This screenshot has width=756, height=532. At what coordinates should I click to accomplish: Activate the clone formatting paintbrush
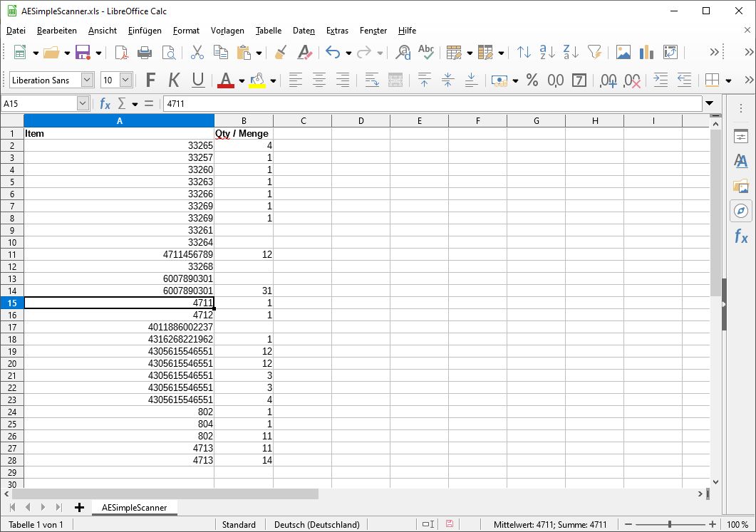[281, 52]
